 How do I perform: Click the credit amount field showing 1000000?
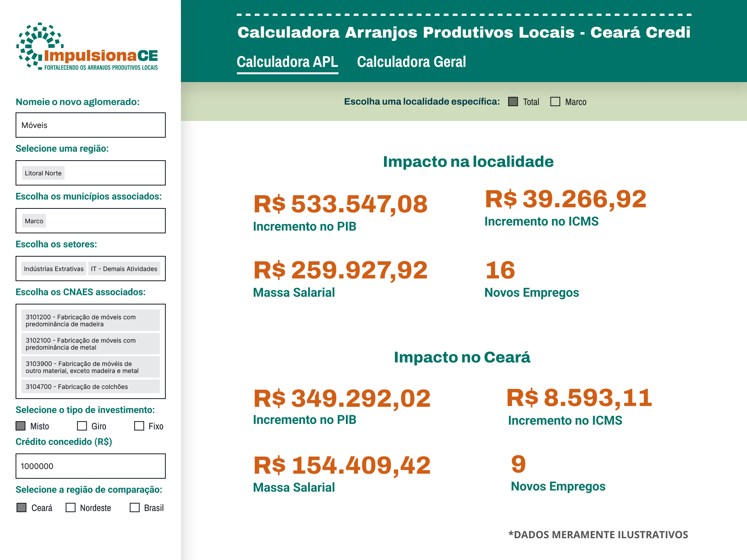coord(91,466)
